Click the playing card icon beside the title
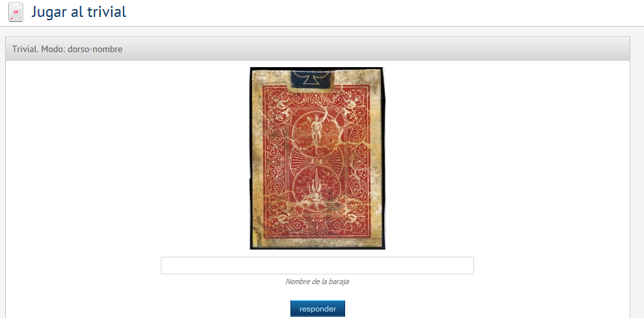Viewport: 644px width, 318px height. (16, 12)
